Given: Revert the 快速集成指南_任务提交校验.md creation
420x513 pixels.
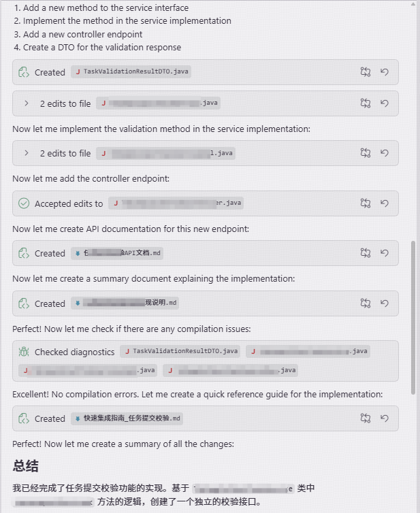Looking at the screenshot, I should [384, 418].
